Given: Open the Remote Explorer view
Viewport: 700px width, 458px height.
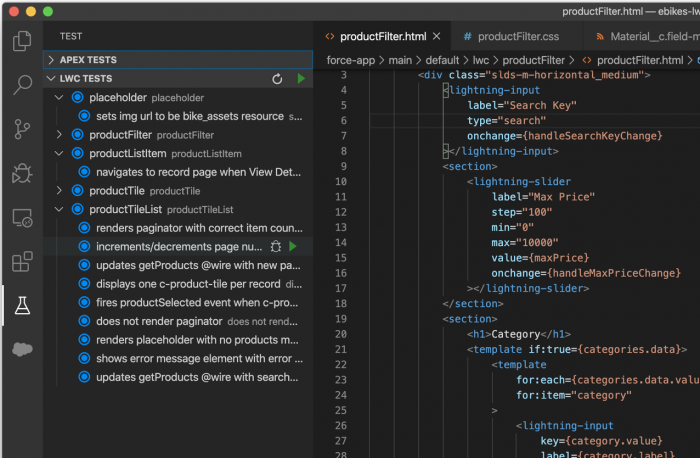Looking at the screenshot, I should pyautogui.click(x=22, y=218).
